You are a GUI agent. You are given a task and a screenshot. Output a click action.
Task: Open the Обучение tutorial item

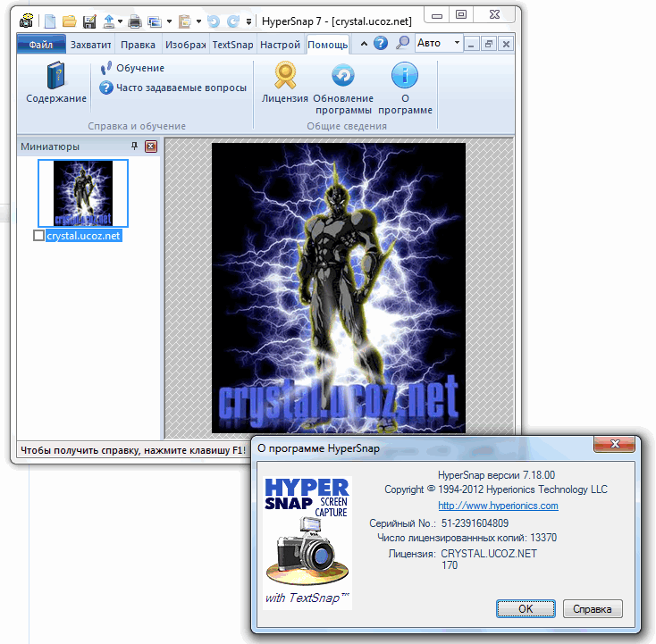(x=132, y=68)
